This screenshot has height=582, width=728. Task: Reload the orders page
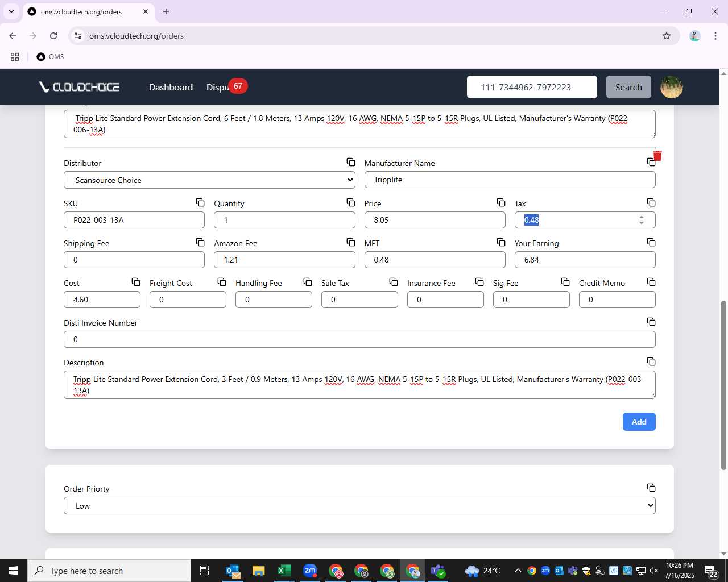tap(53, 36)
